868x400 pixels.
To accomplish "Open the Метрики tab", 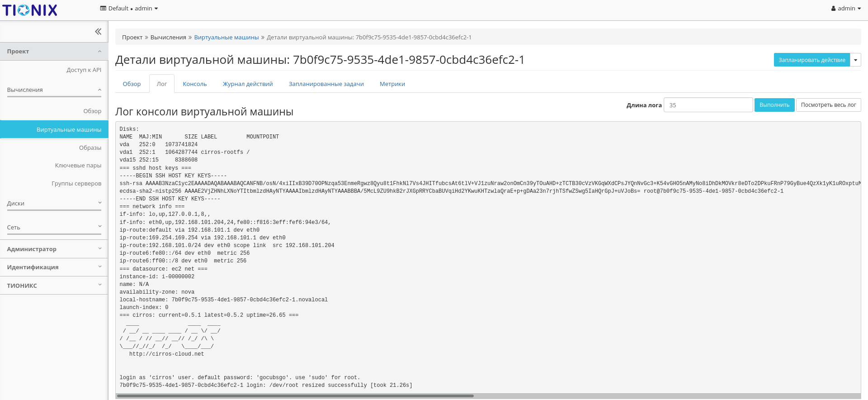I will point(392,84).
